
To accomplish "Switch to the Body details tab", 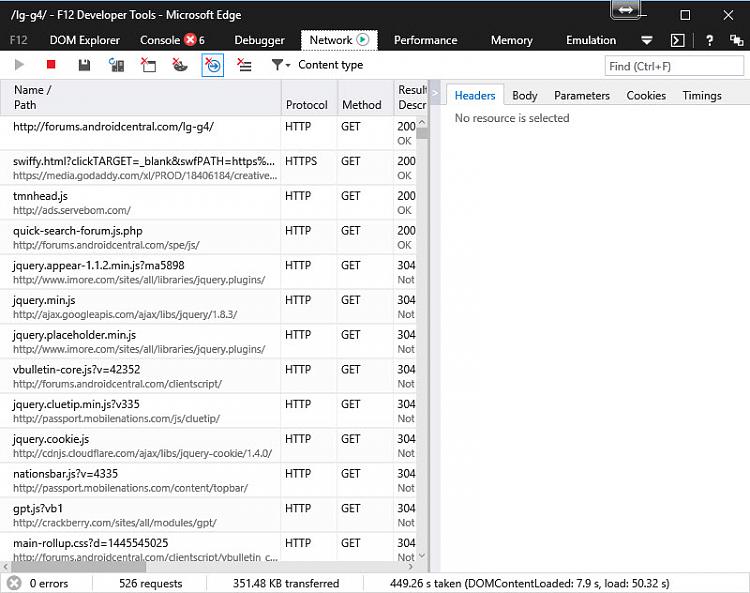I will (525, 96).
